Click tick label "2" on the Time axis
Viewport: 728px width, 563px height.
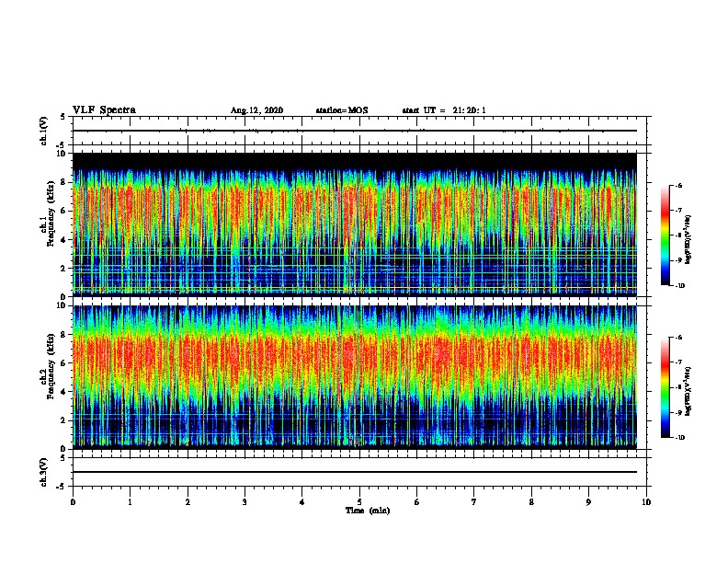[188, 502]
